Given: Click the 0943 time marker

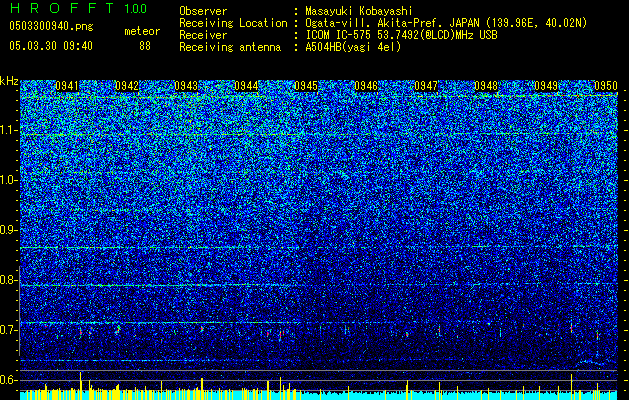Looking at the screenshot, I should (x=187, y=86).
